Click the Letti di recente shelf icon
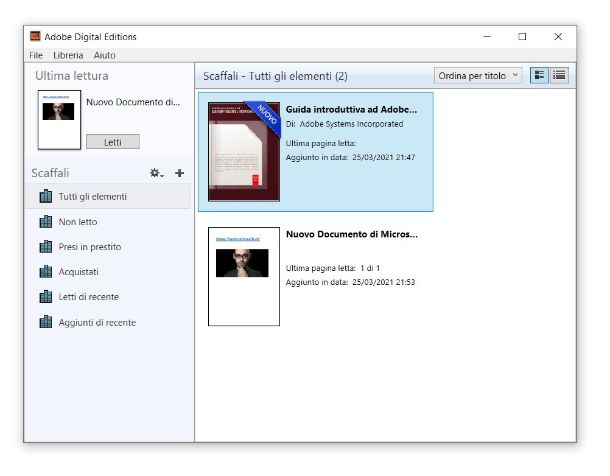Image resolution: width=610 pixels, height=476 pixels. point(46,297)
